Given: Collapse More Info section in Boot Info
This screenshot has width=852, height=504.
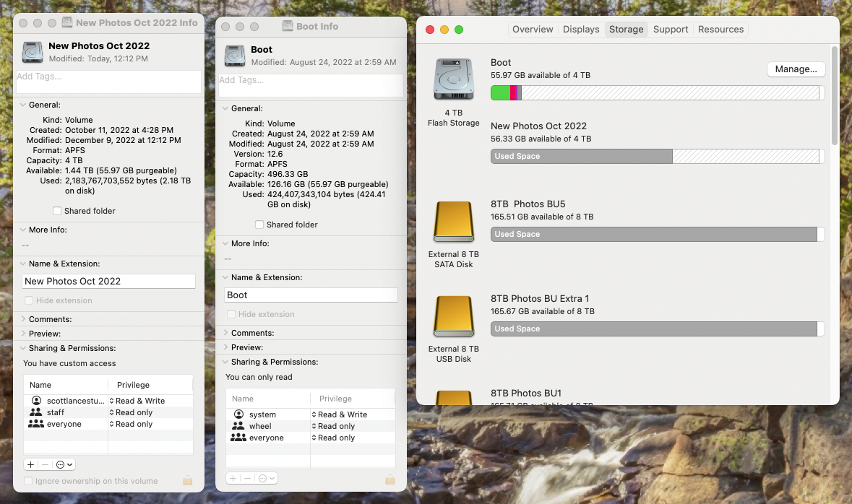Looking at the screenshot, I should tap(225, 243).
